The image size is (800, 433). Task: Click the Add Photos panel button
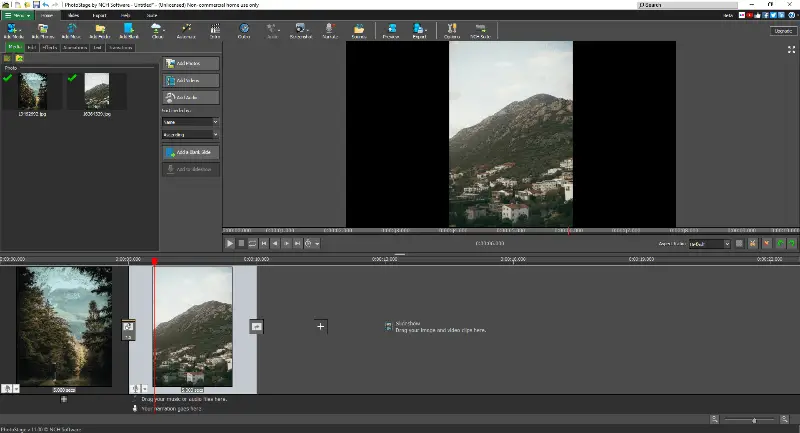pyautogui.click(x=191, y=63)
